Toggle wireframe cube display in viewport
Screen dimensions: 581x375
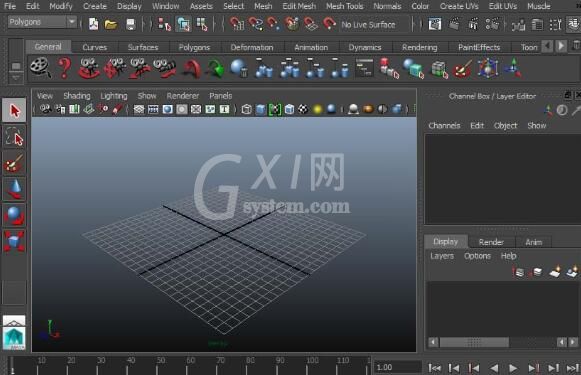(x=246, y=109)
